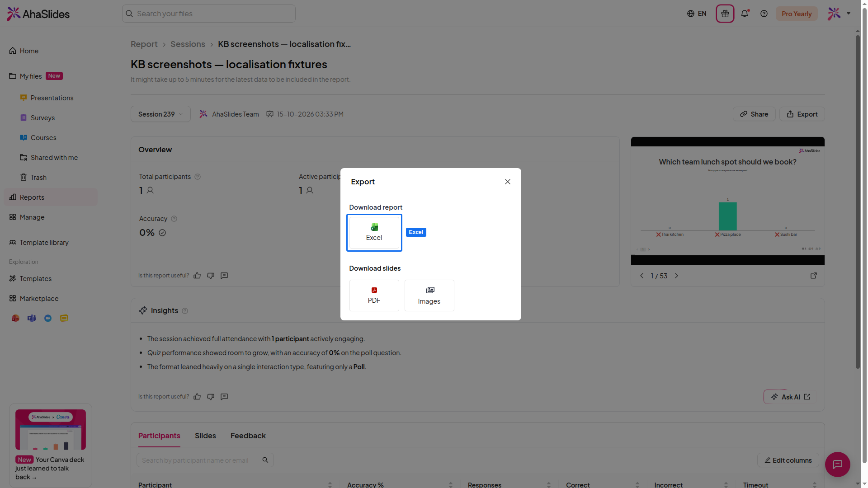Image resolution: width=868 pixels, height=488 pixels.
Task: Open the chat support bubble
Action: [837, 465]
